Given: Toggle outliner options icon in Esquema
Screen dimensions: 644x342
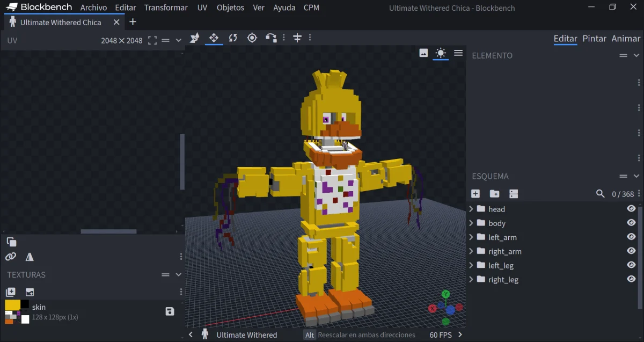Looking at the screenshot, I should pos(514,194).
